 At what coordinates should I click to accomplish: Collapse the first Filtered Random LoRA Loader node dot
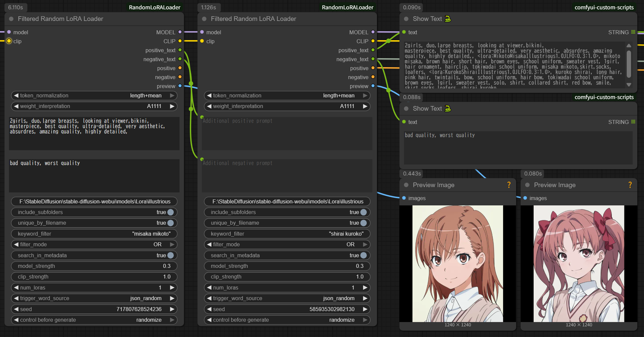(x=11, y=19)
